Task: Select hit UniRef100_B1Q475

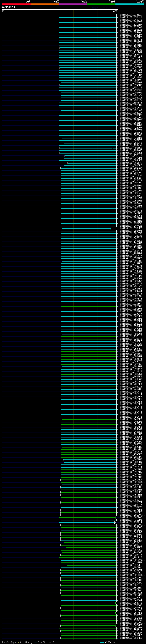Action: click(x=131, y=251)
